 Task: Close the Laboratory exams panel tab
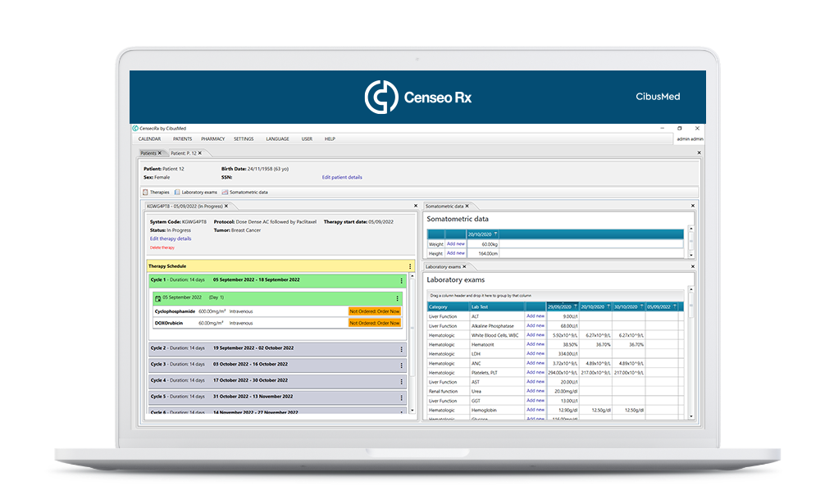pyautogui.click(x=463, y=266)
